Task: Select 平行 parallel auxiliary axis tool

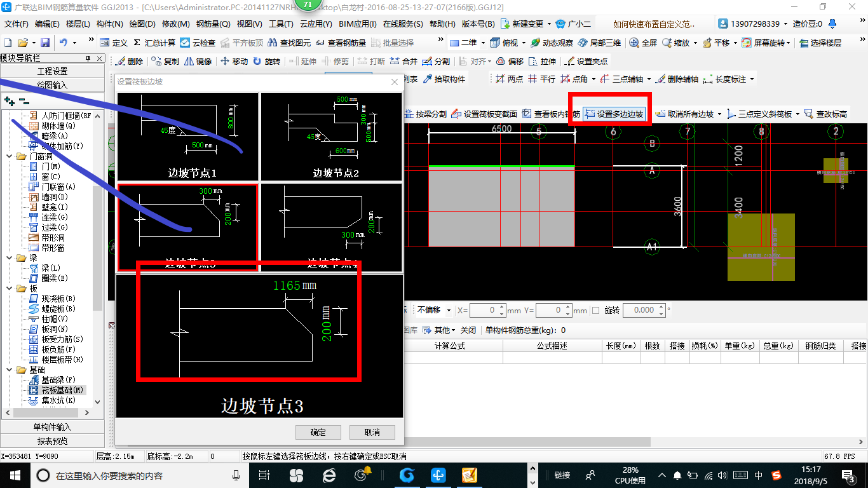Action: tap(541, 79)
